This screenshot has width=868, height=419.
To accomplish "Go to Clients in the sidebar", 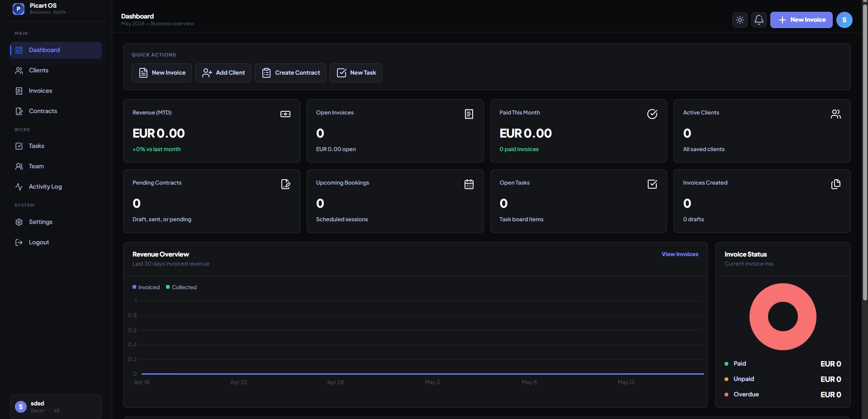I will pos(56,71).
